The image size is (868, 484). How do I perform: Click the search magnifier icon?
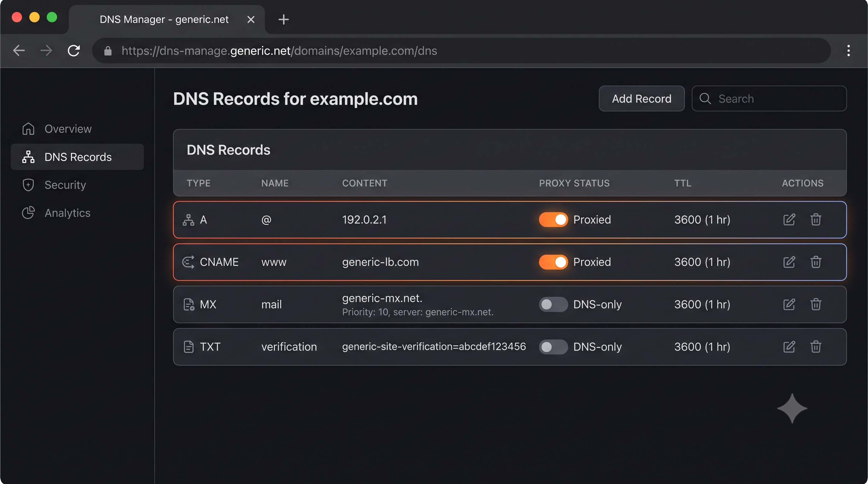[x=705, y=99]
